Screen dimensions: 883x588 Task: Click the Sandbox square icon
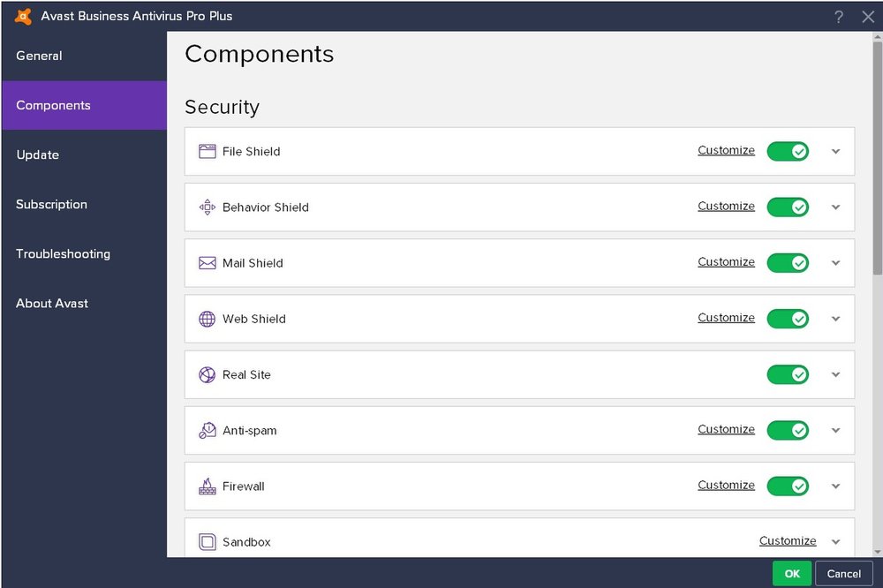[207, 541]
